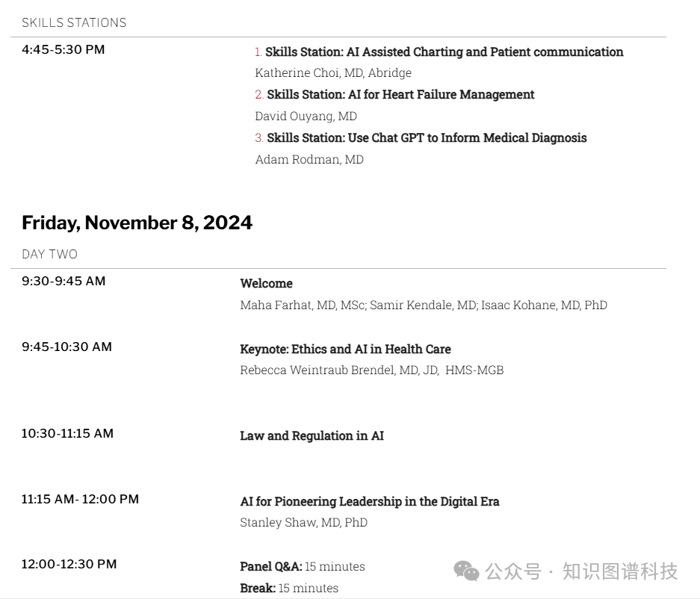Click the WeChat logo icon in watermark
The height and width of the screenshot is (599, 700).
[466, 571]
